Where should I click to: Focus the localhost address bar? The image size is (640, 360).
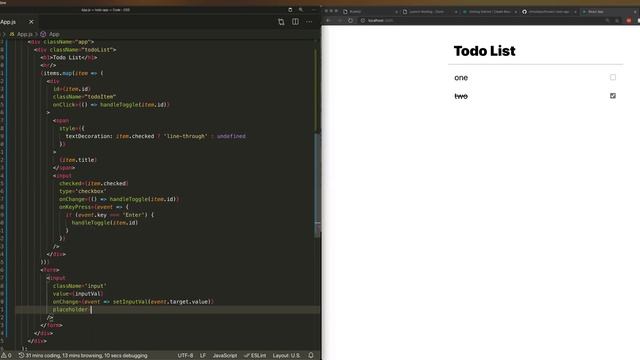[482, 20]
